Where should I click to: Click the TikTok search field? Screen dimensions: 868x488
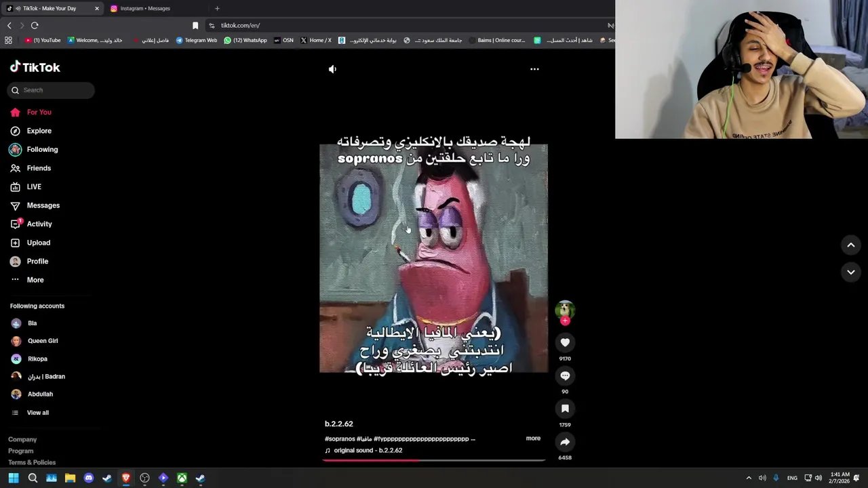point(52,90)
